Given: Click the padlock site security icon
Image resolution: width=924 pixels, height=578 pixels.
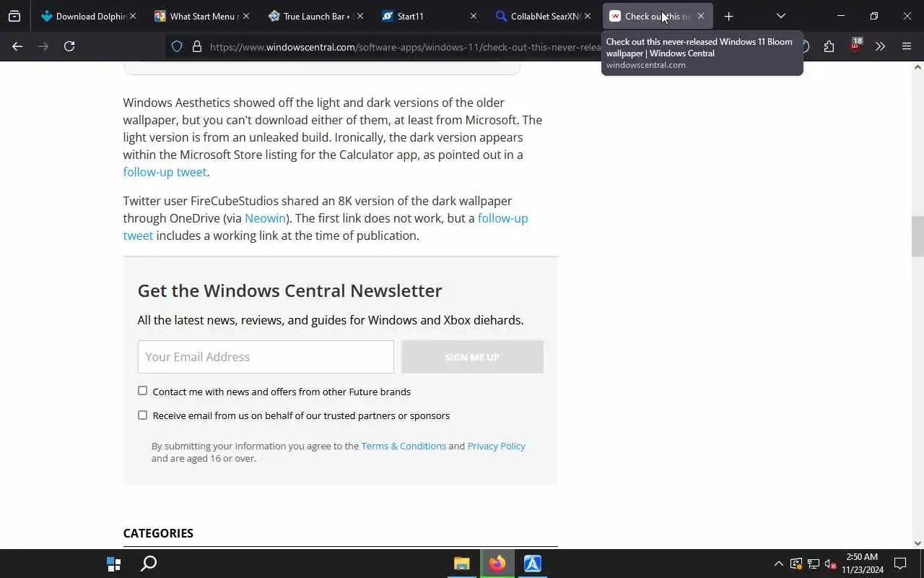Looking at the screenshot, I should [x=196, y=46].
